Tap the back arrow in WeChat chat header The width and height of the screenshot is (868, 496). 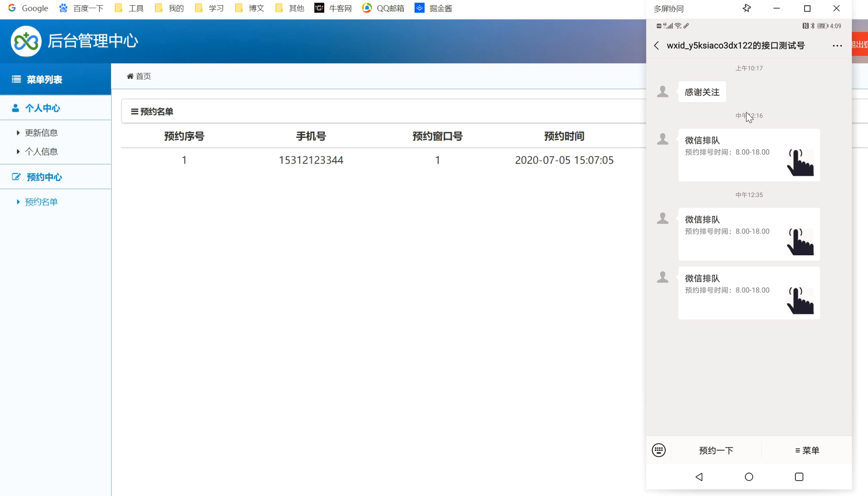(x=657, y=45)
